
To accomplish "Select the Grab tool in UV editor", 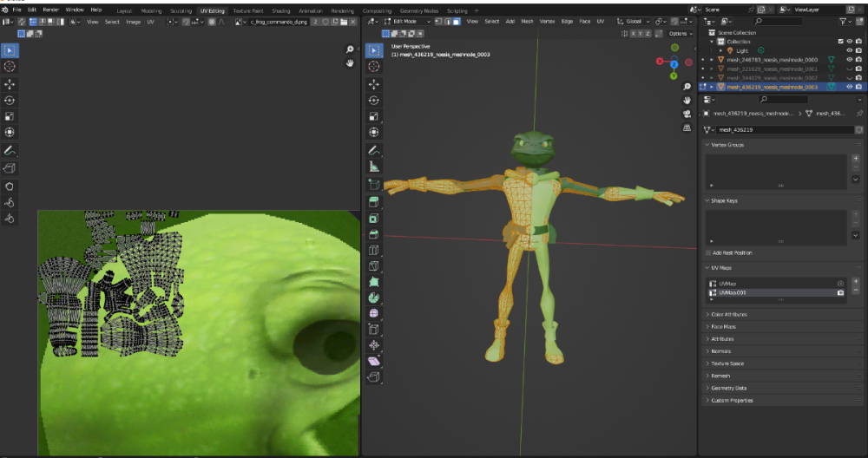I will pos(10,186).
